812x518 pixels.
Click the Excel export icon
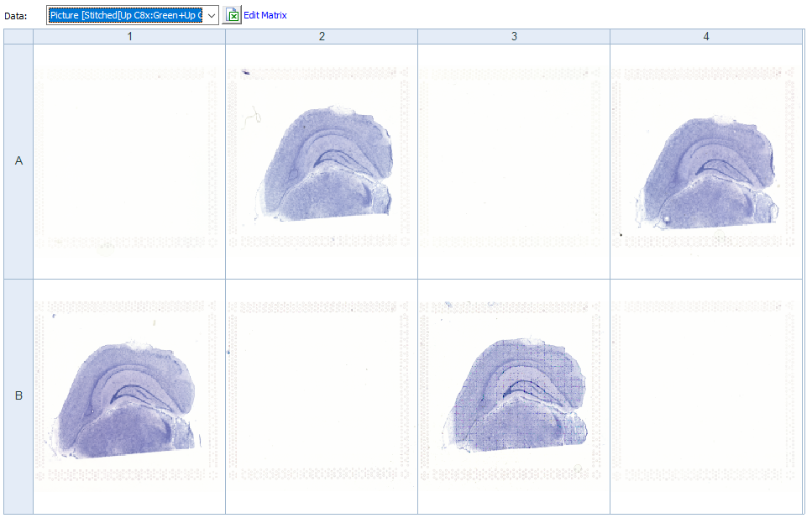click(232, 15)
